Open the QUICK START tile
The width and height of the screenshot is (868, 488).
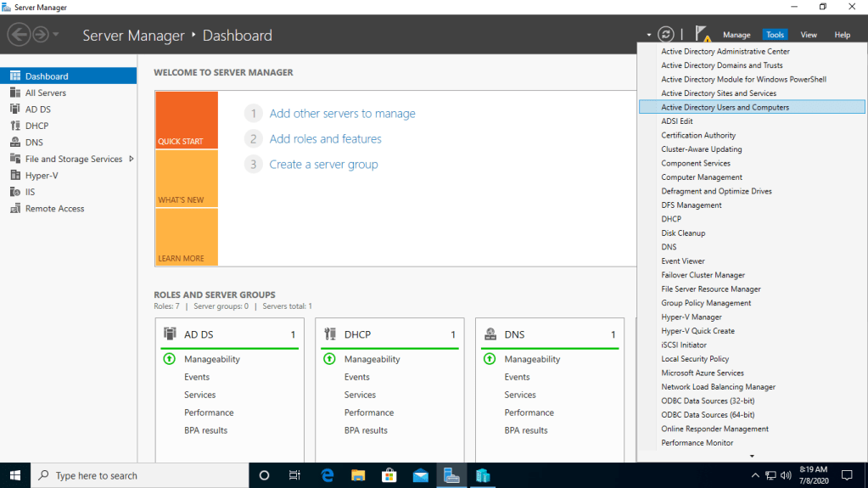click(186, 120)
